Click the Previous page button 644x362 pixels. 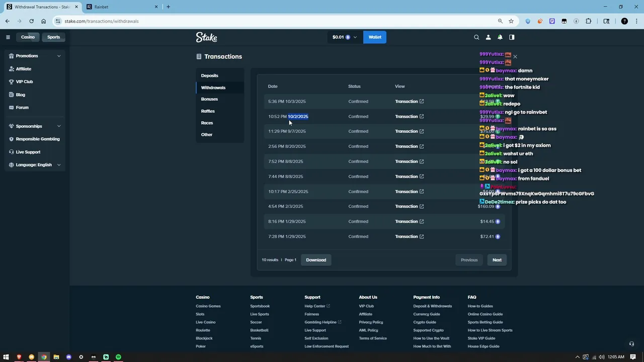[469, 260]
